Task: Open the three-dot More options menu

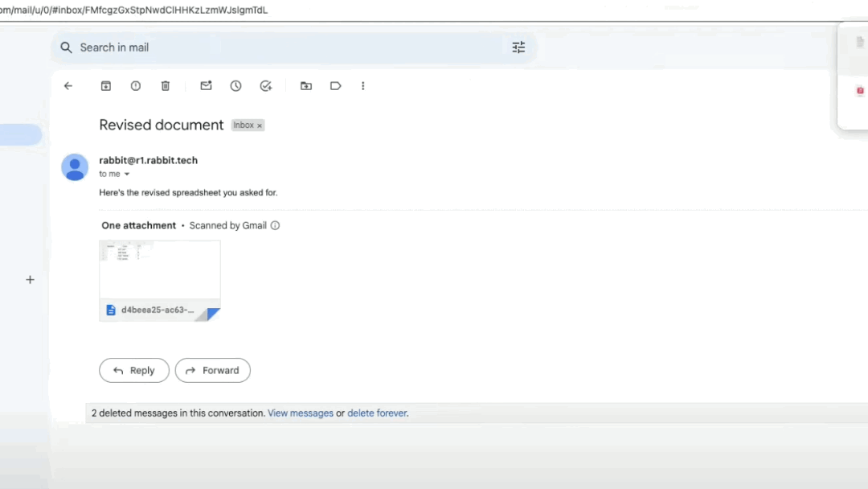Action: tap(363, 86)
